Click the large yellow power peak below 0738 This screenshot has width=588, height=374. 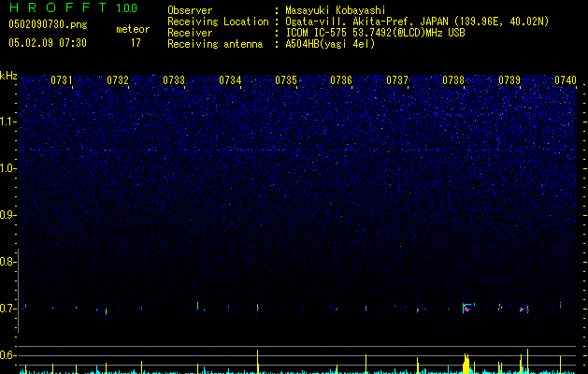466,363
